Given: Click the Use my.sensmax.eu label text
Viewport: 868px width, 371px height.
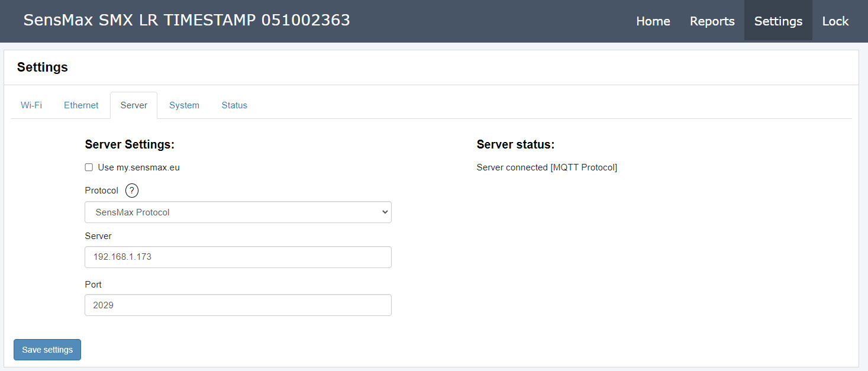Looking at the screenshot, I should [x=138, y=167].
